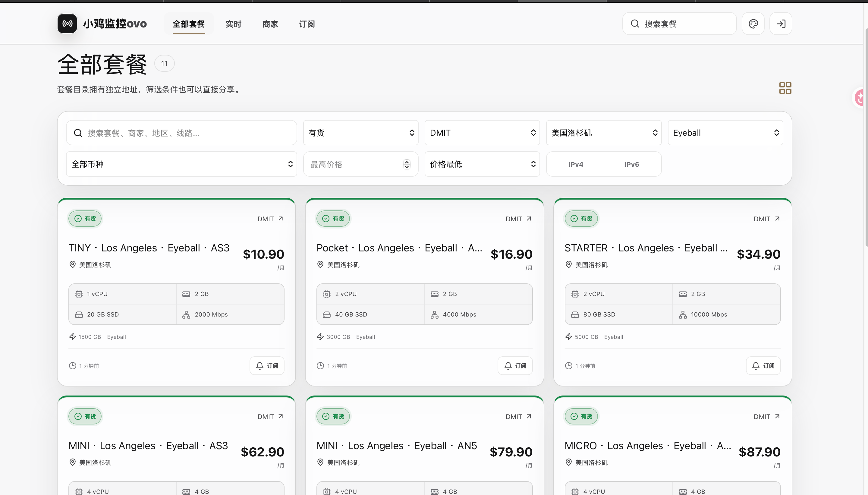
Task: Click the 有货 badge on STARTER card
Action: coord(581,218)
